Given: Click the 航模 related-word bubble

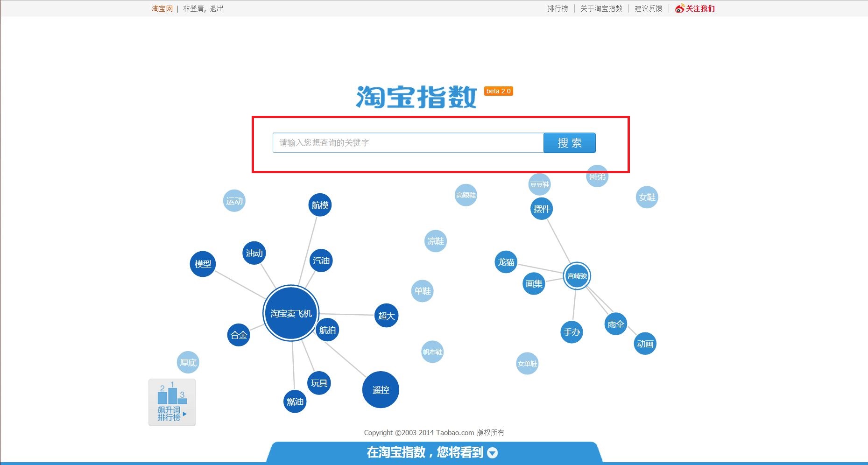Looking at the screenshot, I should (x=319, y=205).
